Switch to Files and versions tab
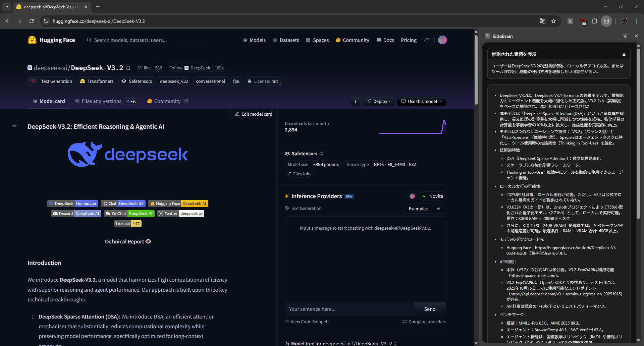This screenshot has height=346, width=644. tap(101, 101)
